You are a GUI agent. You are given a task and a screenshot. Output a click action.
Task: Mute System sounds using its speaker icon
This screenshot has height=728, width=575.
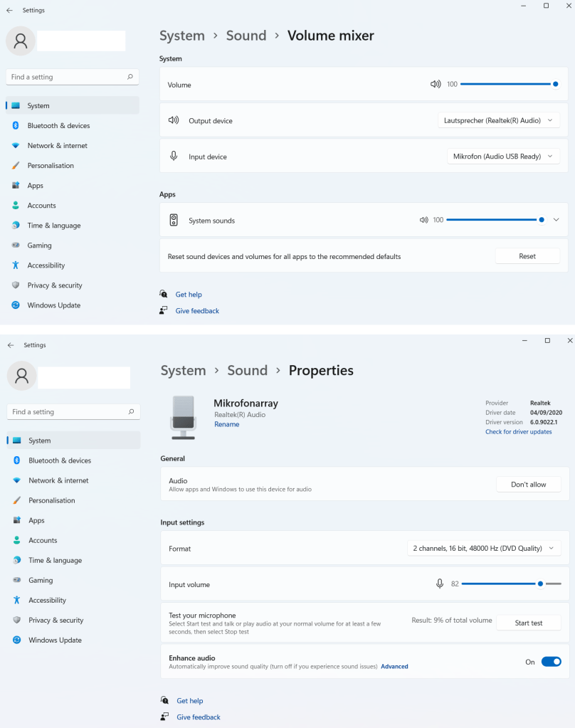[424, 220]
